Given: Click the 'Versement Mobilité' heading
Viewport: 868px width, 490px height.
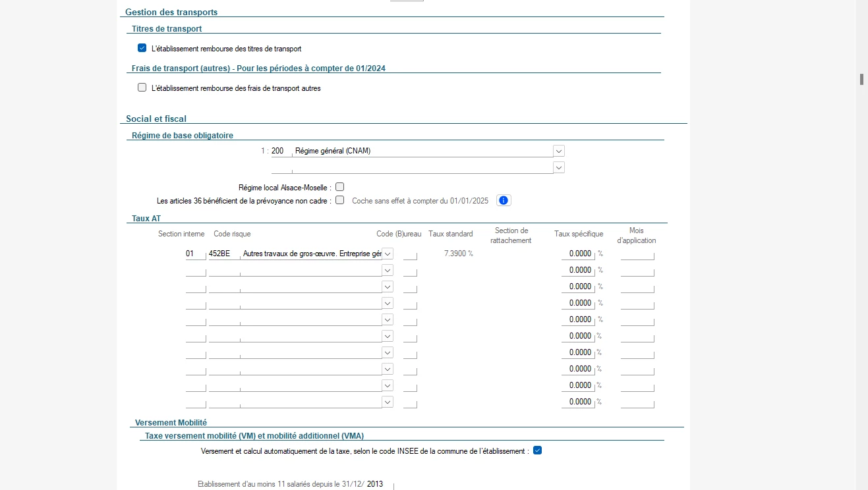Looking at the screenshot, I should (x=171, y=422).
